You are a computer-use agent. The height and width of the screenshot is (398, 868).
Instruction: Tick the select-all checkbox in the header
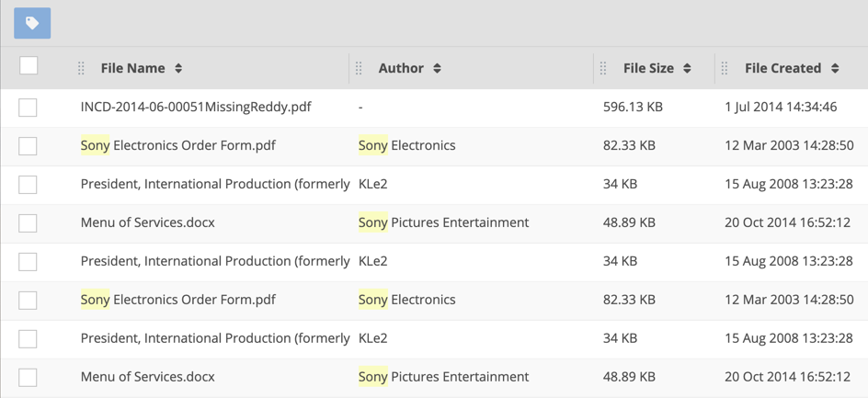[x=29, y=66]
